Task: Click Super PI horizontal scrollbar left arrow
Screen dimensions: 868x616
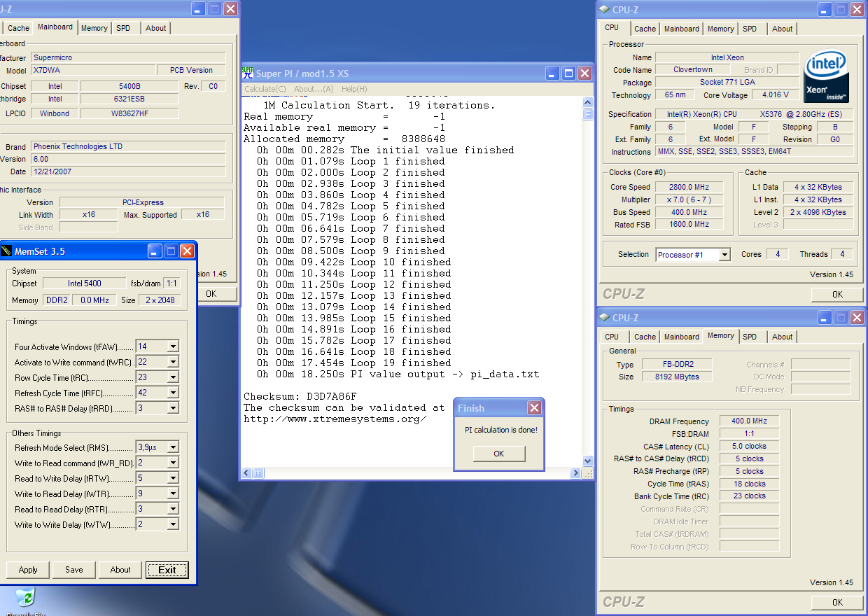Action: point(246,473)
